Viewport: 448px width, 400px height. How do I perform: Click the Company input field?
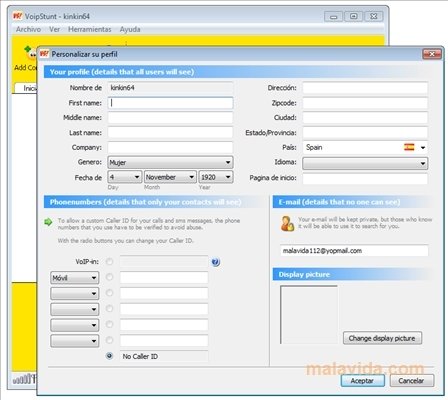coord(170,147)
